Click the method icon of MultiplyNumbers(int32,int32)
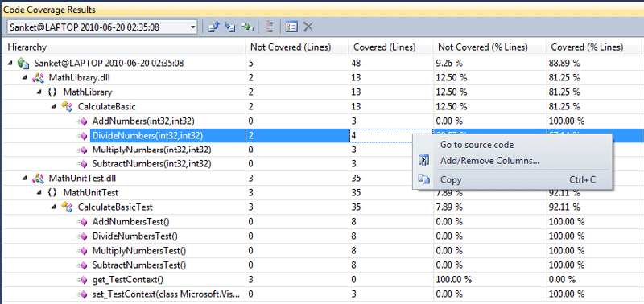The image size is (644, 304). coord(82,150)
